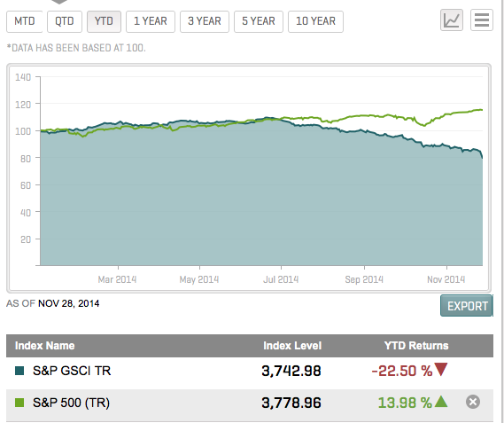504x423 pixels.
Task: Click the Nov 2014 axis label
Action: point(446,279)
